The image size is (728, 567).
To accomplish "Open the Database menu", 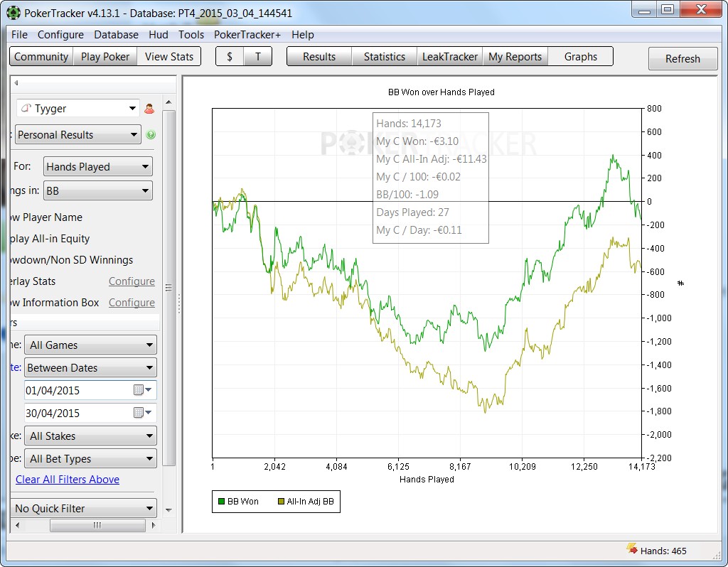I will (116, 35).
